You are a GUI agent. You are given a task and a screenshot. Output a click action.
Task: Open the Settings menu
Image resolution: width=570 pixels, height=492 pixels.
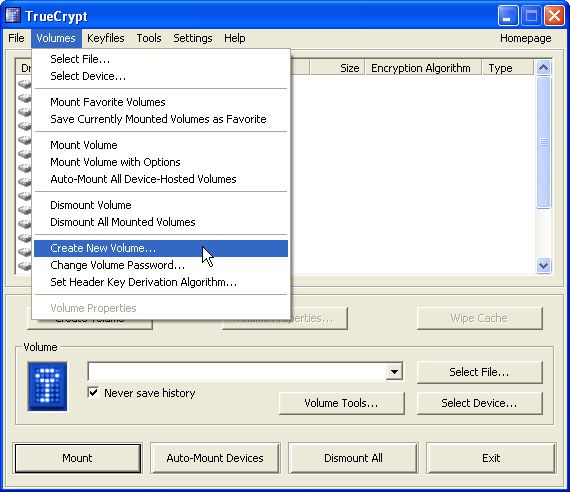pos(193,38)
